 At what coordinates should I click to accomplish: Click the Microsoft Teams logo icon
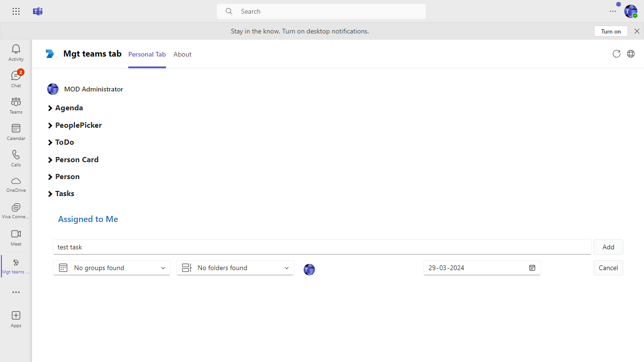[x=38, y=11]
